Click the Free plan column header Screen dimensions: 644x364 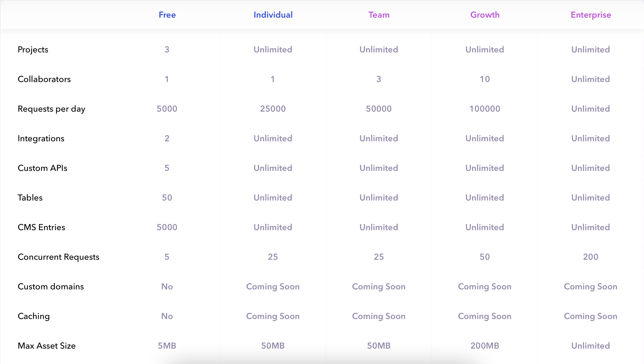[x=167, y=15]
